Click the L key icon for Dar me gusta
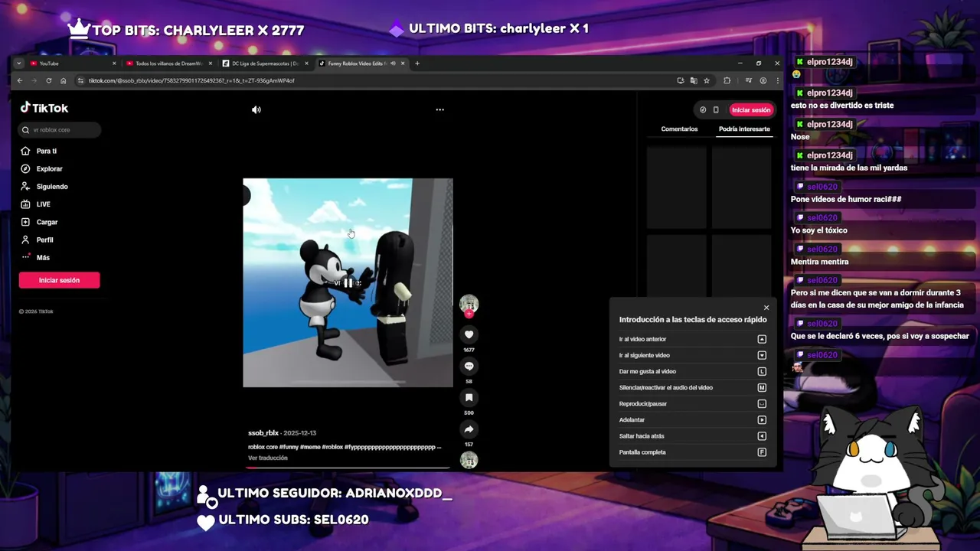 [x=762, y=371]
